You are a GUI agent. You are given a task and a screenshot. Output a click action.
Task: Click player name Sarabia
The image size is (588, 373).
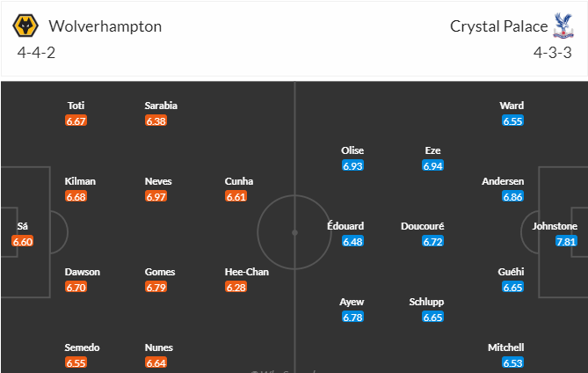(161, 106)
